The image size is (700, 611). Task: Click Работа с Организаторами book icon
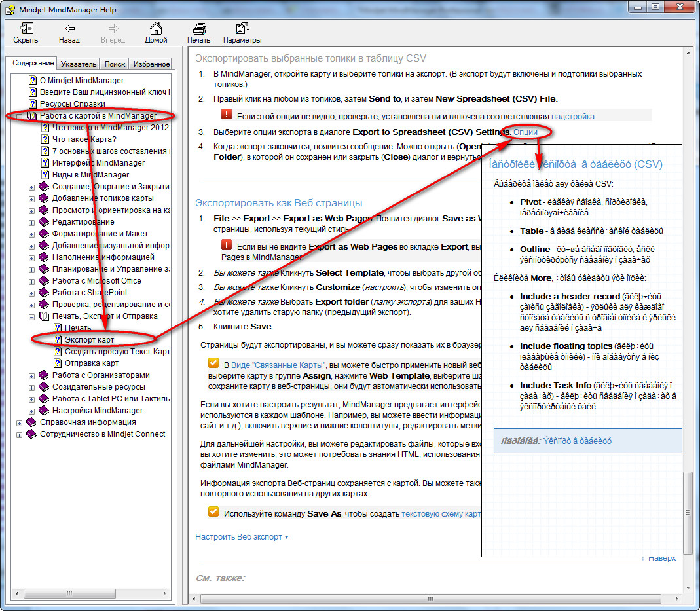(44, 375)
